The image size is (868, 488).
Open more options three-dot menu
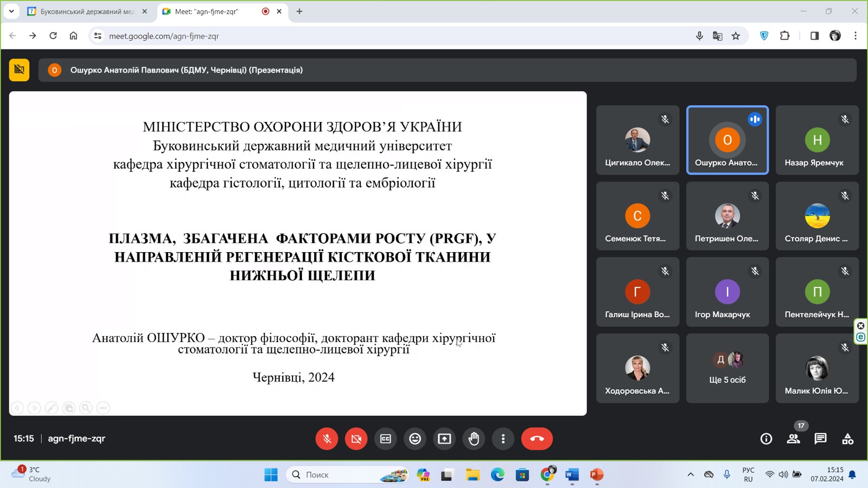[503, 439]
